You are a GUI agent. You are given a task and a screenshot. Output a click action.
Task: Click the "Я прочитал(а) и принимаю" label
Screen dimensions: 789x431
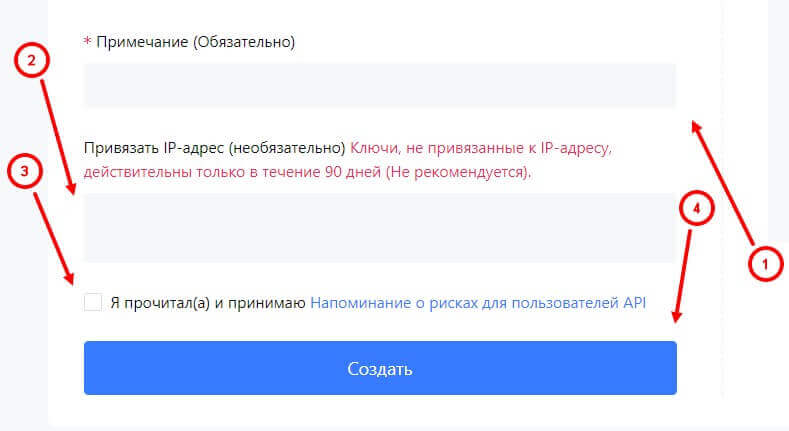[x=207, y=302]
